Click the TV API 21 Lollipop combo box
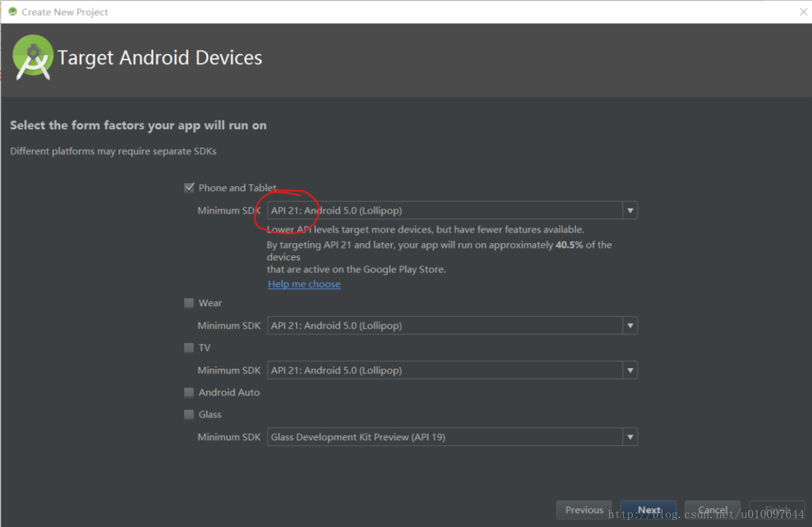Screen dimensions: 812x527 tap(445, 371)
